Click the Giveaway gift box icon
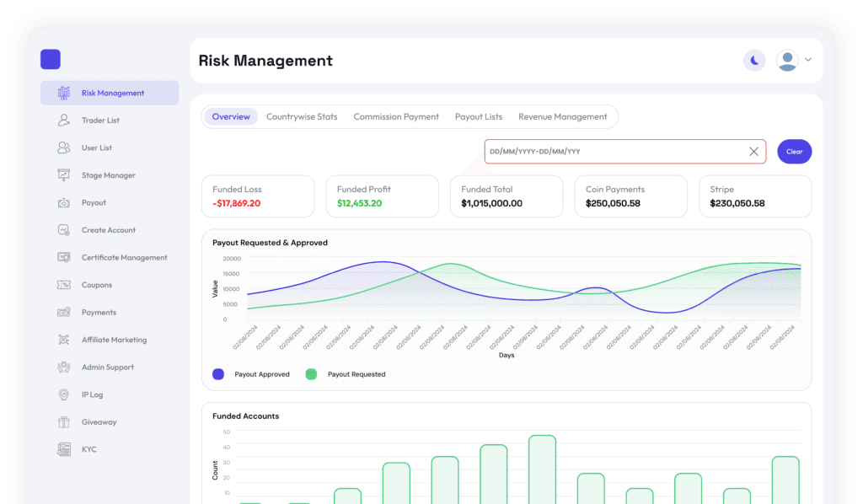The height and width of the screenshot is (504, 863). click(64, 422)
